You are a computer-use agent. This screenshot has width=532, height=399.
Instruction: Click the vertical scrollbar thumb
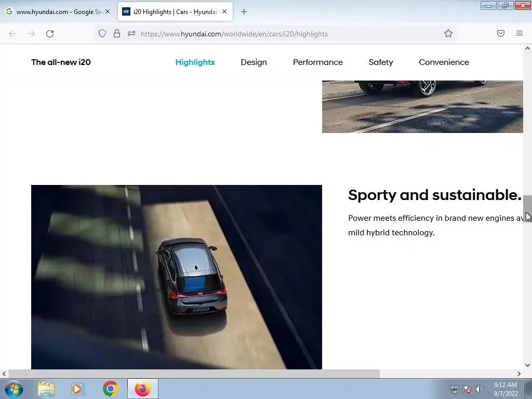tap(527, 209)
